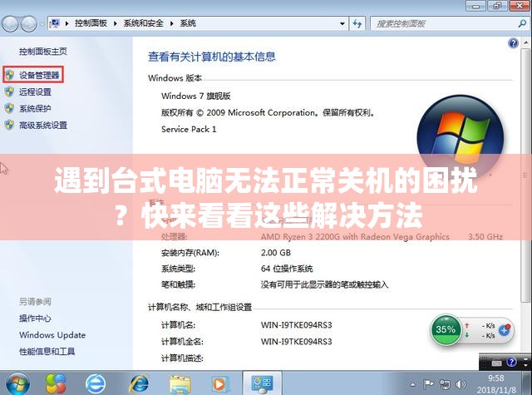Open 操作中心 link
The height and width of the screenshot is (395, 532).
click(35, 318)
